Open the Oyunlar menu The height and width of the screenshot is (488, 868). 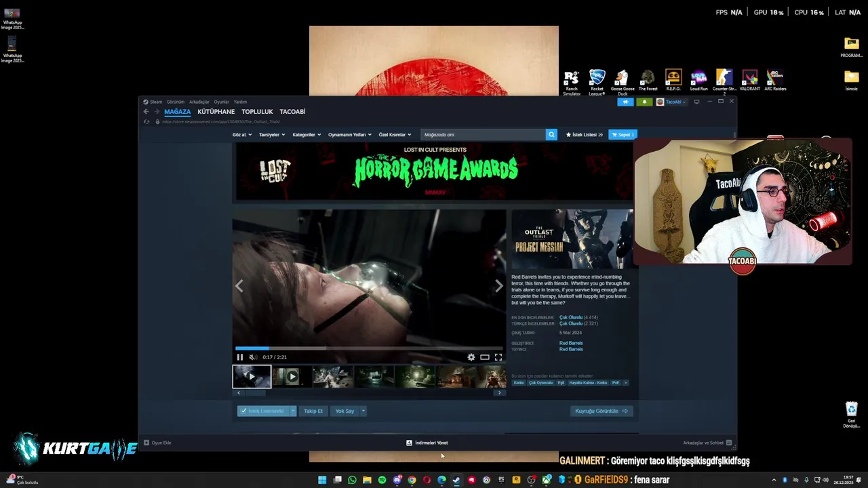(x=222, y=102)
